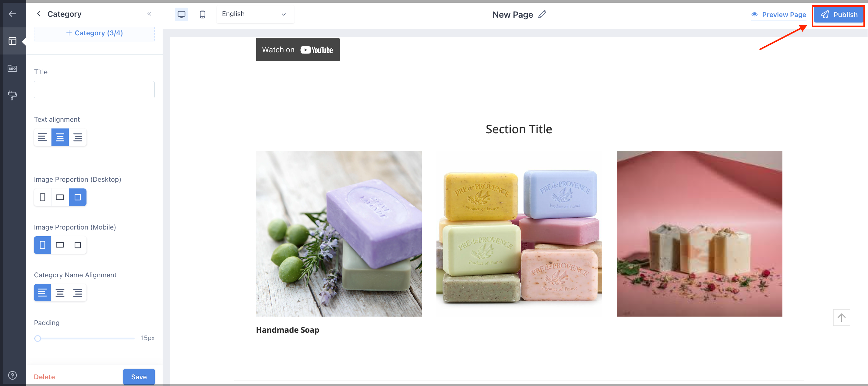Open the English language dropdown

point(255,14)
